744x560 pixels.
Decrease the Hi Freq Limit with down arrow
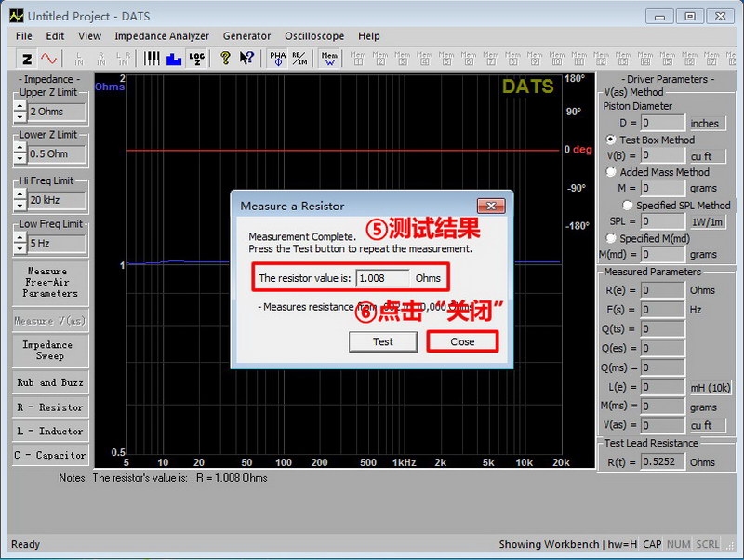20,206
